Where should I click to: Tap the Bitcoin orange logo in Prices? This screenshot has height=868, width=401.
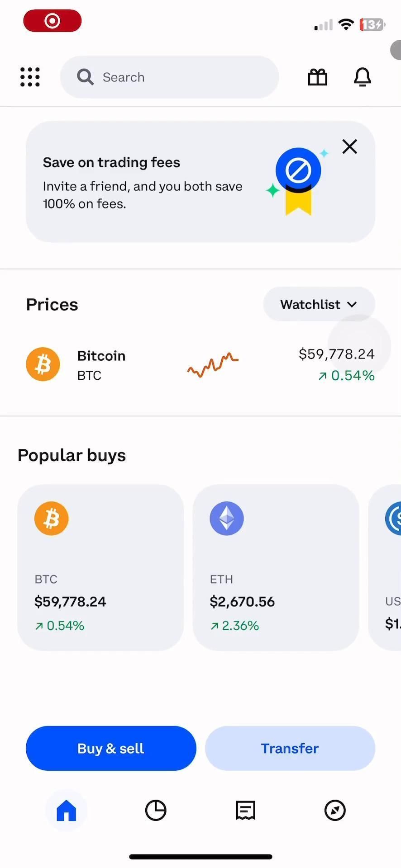tap(43, 364)
